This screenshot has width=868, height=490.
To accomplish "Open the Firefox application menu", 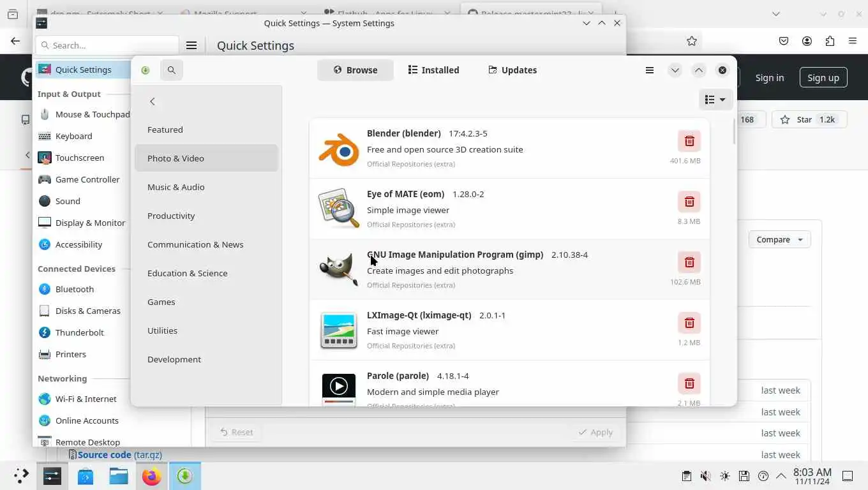I will pos(853,41).
